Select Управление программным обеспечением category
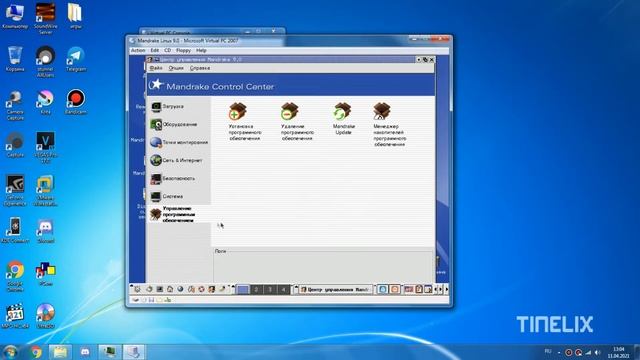This screenshot has width=640, height=360. tap(179, 214)
